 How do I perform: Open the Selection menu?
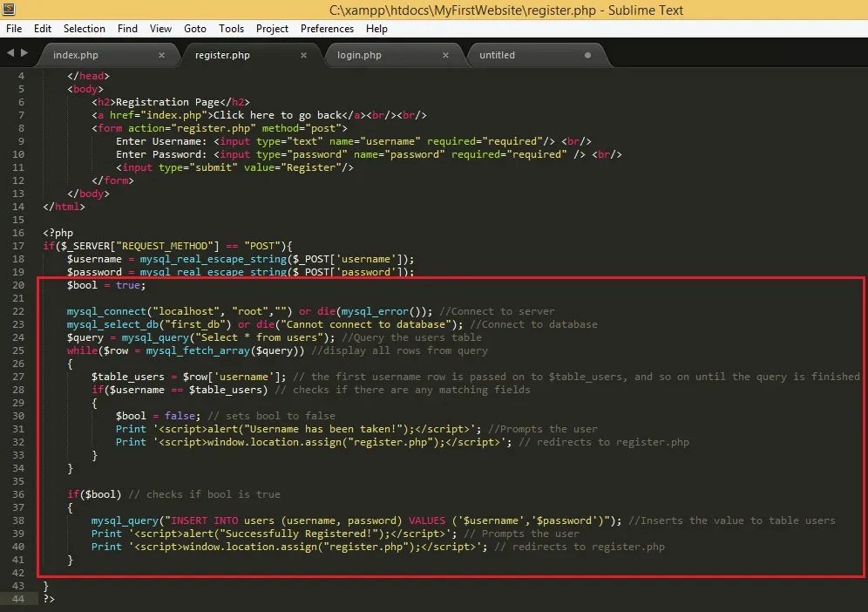click(85, 29)
